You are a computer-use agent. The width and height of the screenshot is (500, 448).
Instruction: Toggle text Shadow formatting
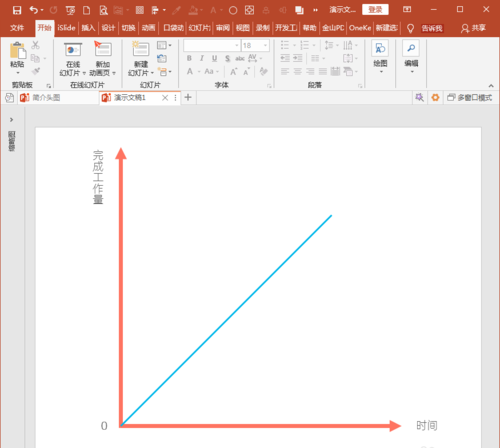coord(227,59)
